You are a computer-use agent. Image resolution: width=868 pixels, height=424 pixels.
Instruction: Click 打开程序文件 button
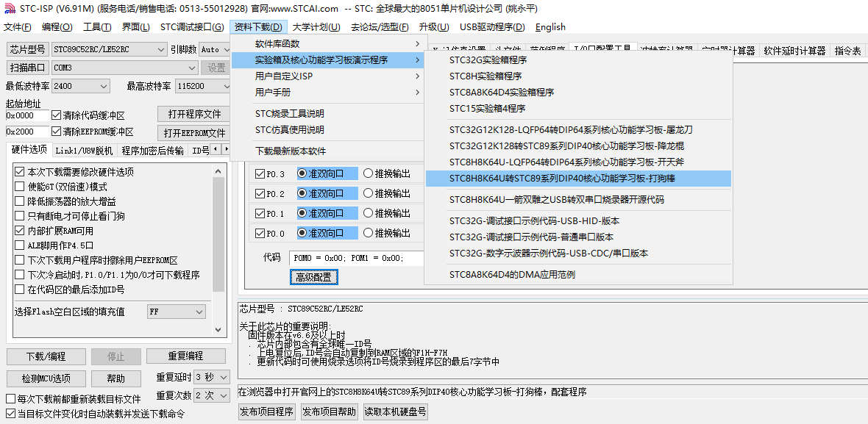click(193, 114)
